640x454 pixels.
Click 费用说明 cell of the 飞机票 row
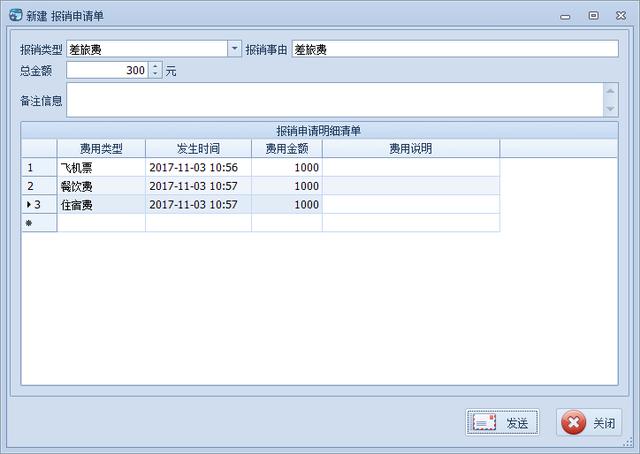tap(411, 167)
